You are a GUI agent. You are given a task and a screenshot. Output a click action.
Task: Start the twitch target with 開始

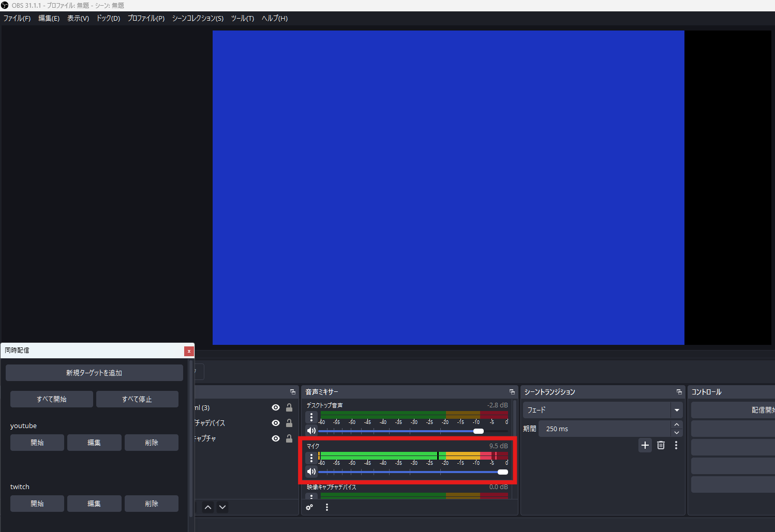pyautogui.click(x=37, y=504)
